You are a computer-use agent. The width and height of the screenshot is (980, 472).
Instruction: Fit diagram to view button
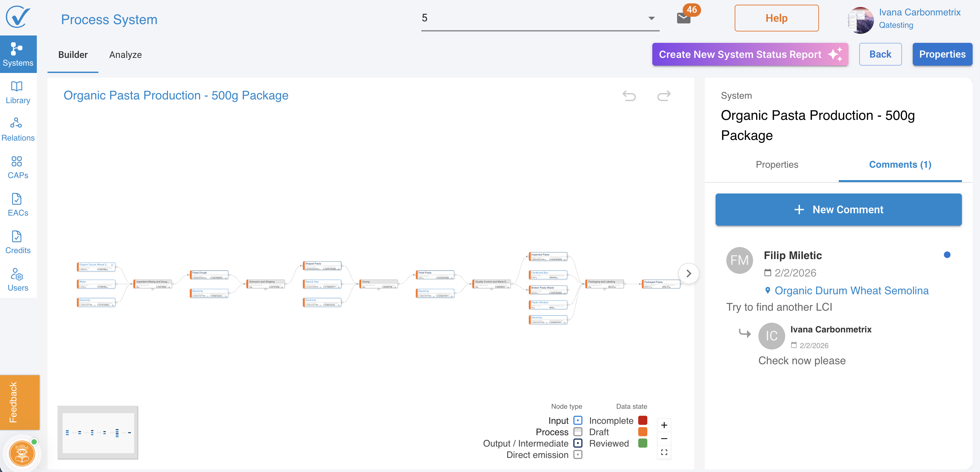tap(664, 452)
